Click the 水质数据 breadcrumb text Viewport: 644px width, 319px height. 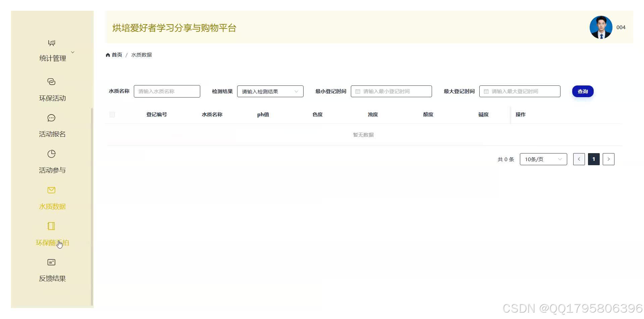click(141, 55)
